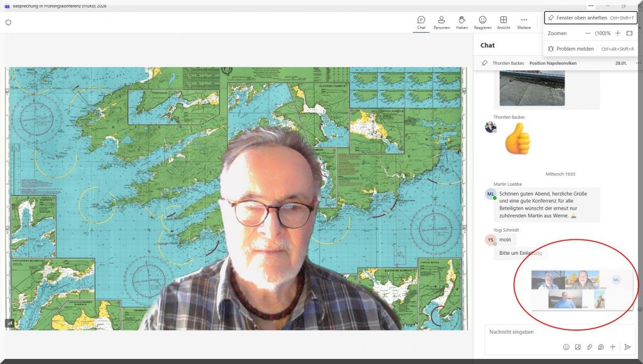The height and width of the screenshot is (364, 643).
Task: Open plus menu for more message actions
Action: [613, 347]
